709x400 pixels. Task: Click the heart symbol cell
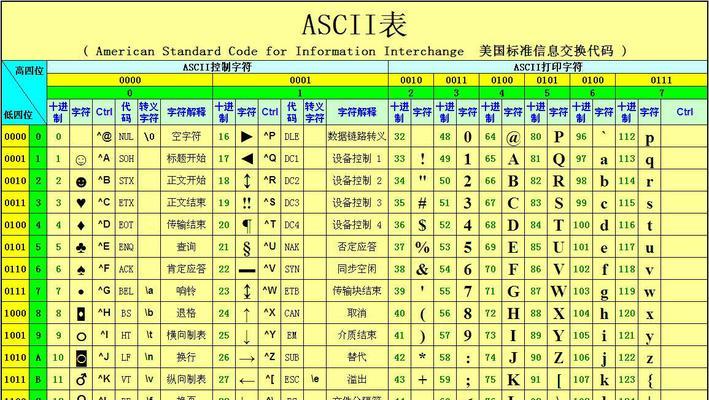click(x=81, y=203)
